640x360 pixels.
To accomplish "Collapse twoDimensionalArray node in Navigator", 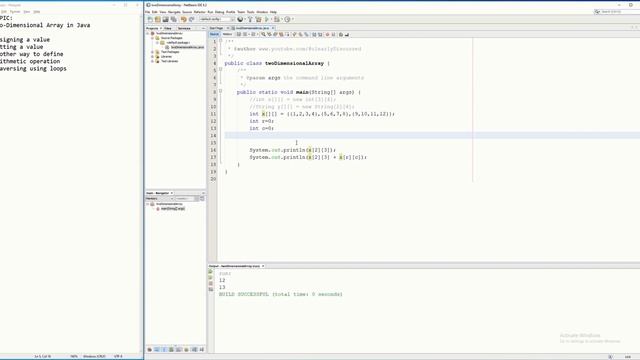I will 148,204.
